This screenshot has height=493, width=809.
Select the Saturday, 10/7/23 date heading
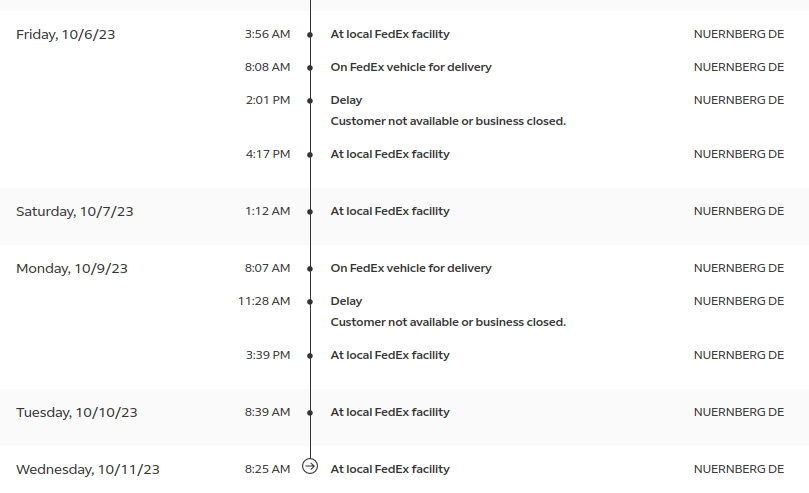(x=75, y=211)
